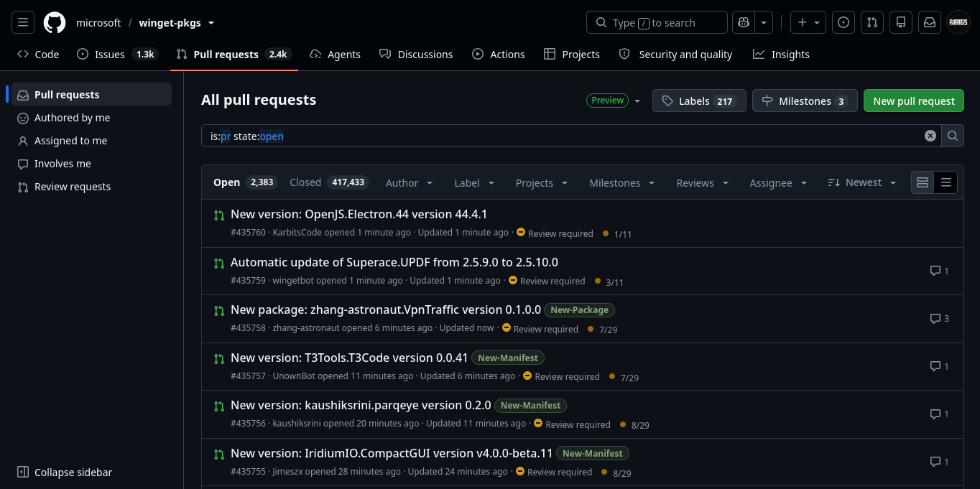Open the 3 comments icon on VpnTraffic PR
Image resolution: width=980 pixels, height=489 pixels.
[940, 318]
